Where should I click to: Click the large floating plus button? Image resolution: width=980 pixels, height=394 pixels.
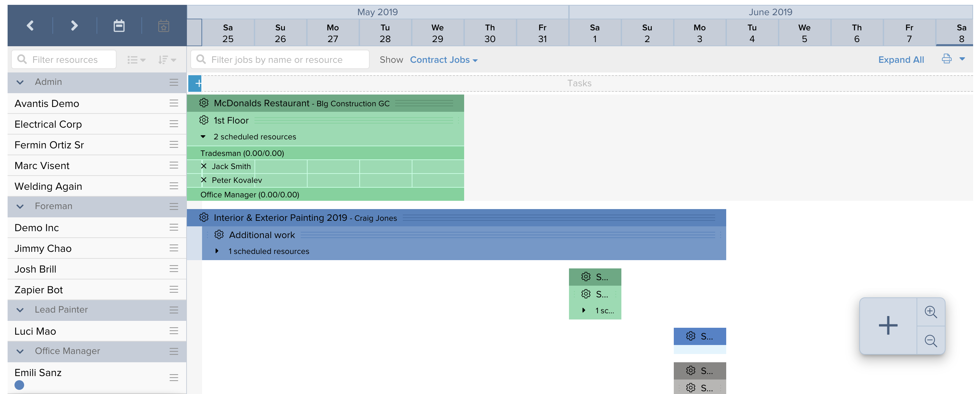tap(888, 326)
